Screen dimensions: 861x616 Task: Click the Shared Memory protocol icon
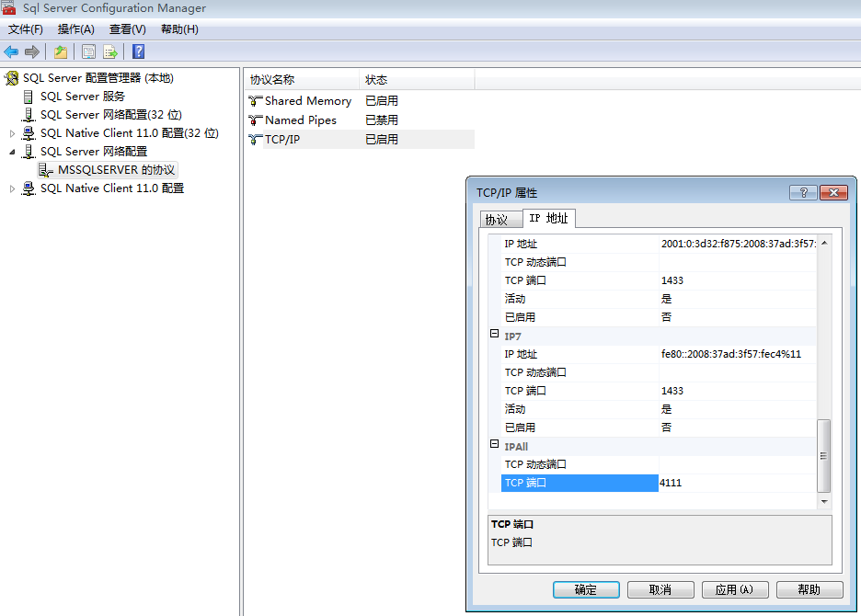tap(256, 101)
